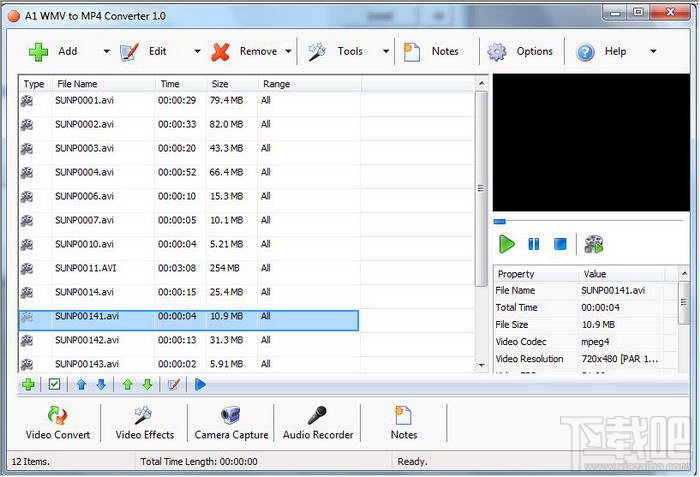Click the green up arrow below the list
This screenshot has height=477, width=700.
click(x=128, y=385)
